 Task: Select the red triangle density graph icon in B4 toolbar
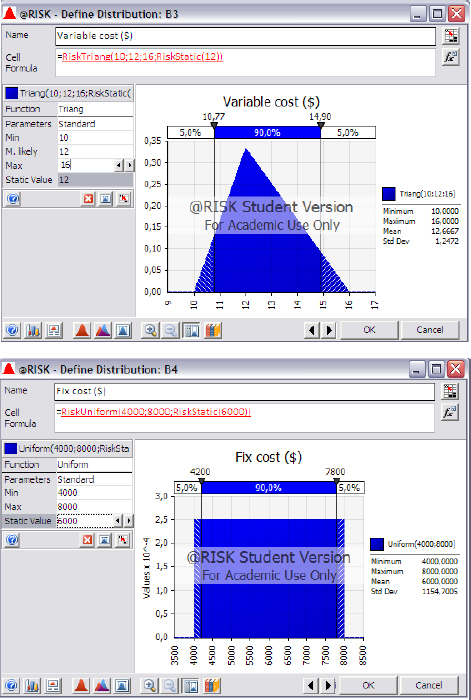pyautogui.click(x=81, y=685)
